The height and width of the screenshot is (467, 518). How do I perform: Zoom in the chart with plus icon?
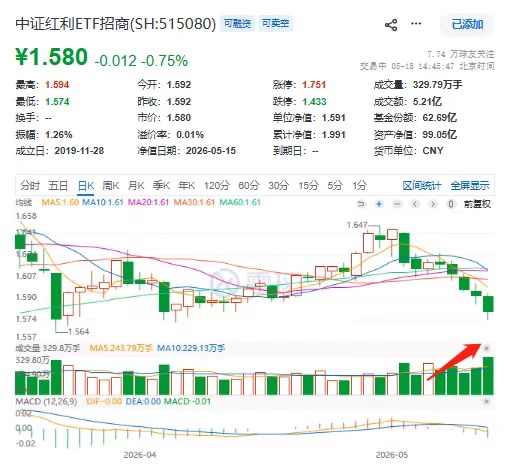click(379, 204)
